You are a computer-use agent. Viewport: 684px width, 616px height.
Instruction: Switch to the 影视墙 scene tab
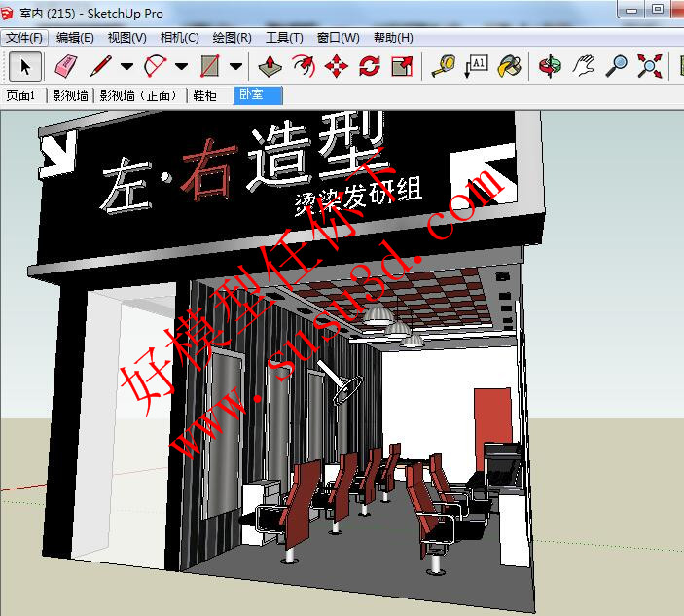tap(71, 95)
